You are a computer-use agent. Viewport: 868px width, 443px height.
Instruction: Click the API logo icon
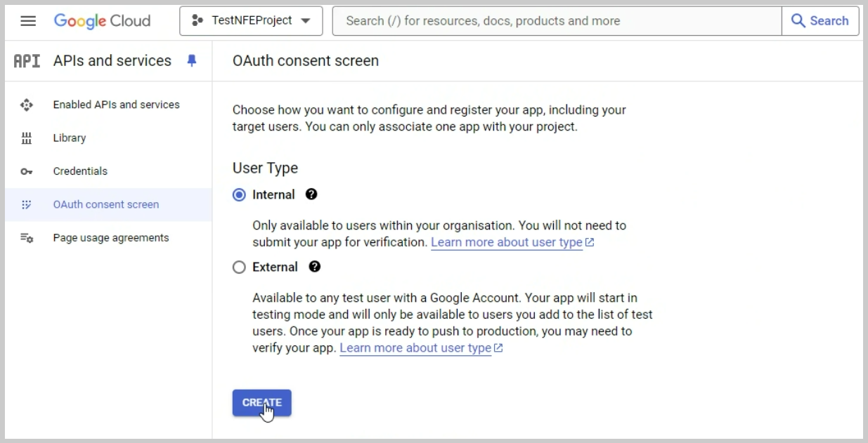click(x=27, y=61)
